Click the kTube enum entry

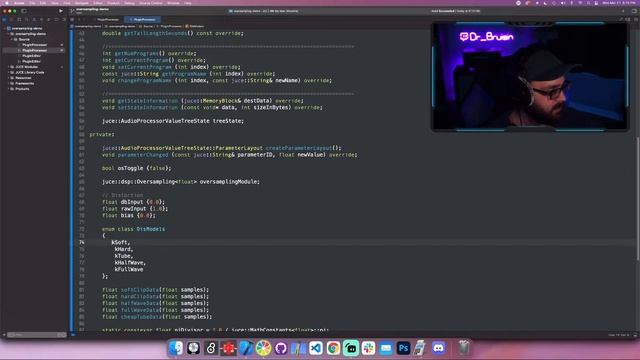[x=124, y=256]
